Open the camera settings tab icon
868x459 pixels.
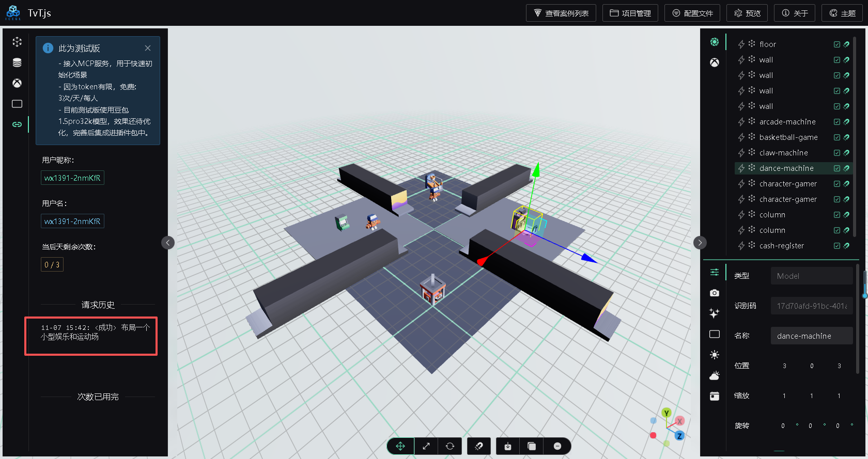pyautogui.click(x=715, y=293)
